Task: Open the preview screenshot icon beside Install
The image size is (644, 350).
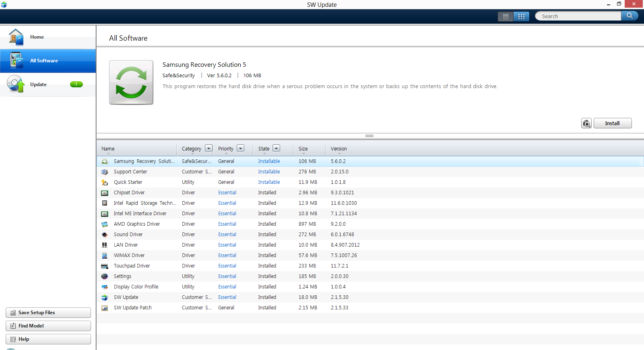Action: [x=586, y=124]
